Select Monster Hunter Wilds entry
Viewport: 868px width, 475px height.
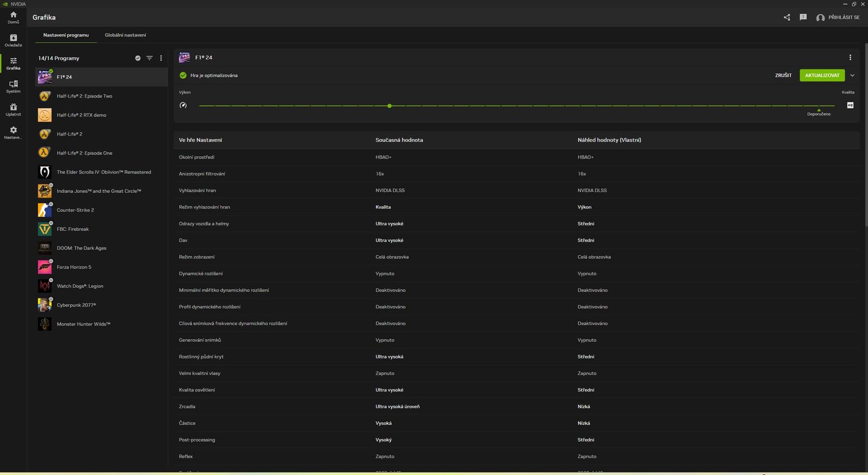pyautogui.click(x=102, y=324)
